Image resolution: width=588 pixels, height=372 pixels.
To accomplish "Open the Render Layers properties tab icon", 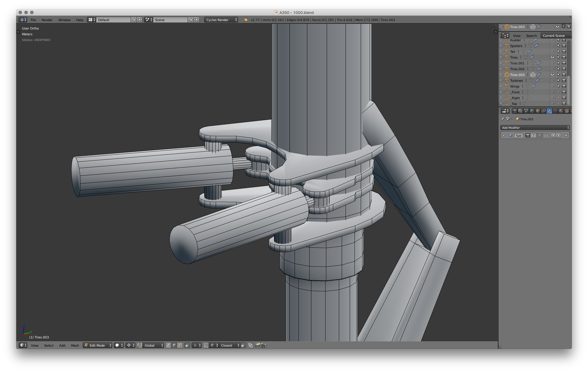I will tap(520, 111).
